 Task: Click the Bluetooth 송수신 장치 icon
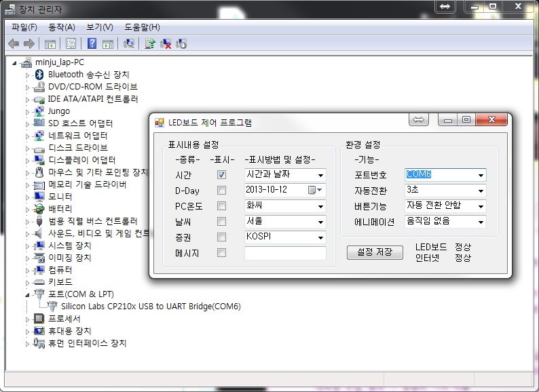39,75
